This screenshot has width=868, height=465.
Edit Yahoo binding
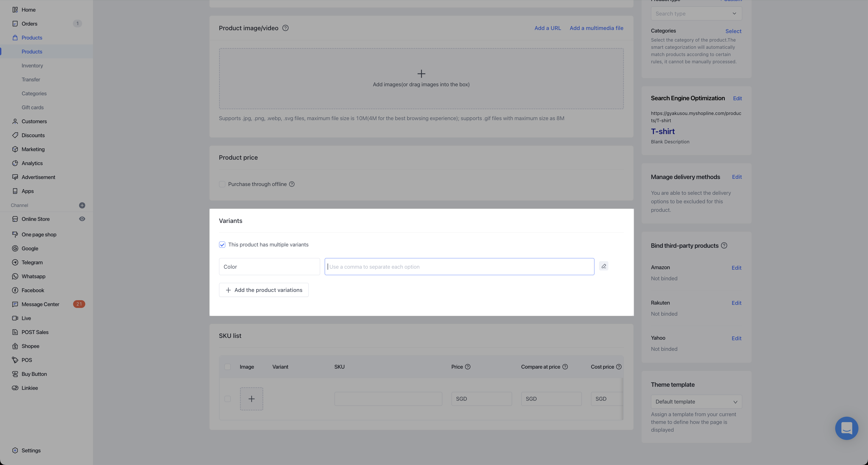pos(736,338)
